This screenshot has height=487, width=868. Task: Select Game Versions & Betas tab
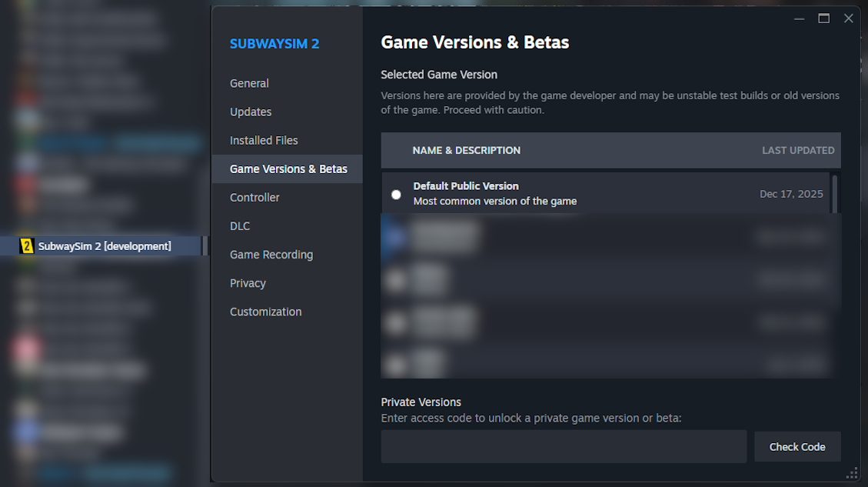click(x=288, y=169)
